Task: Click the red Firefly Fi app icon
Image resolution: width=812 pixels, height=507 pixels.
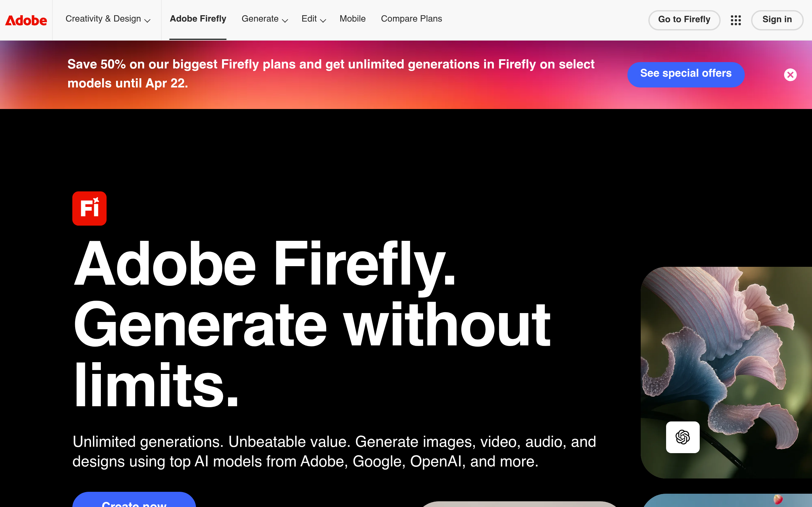Action: coord(89,208)
